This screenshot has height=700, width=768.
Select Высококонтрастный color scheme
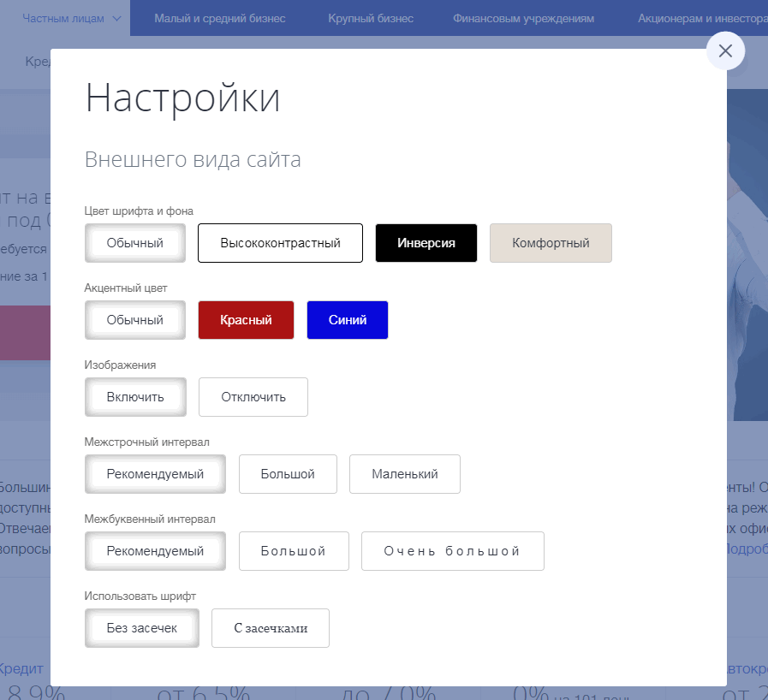pos(280,243)
